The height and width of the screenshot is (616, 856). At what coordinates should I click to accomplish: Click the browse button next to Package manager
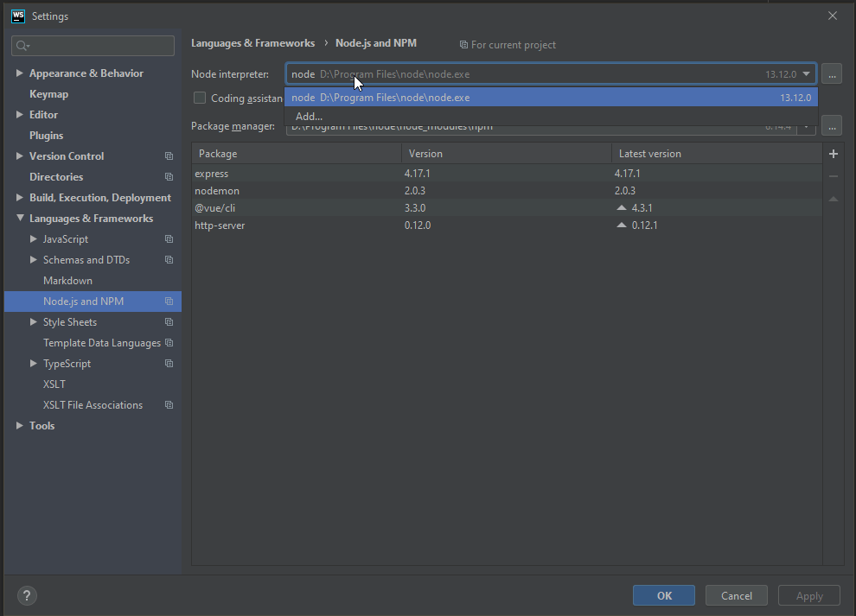(832, 126)
